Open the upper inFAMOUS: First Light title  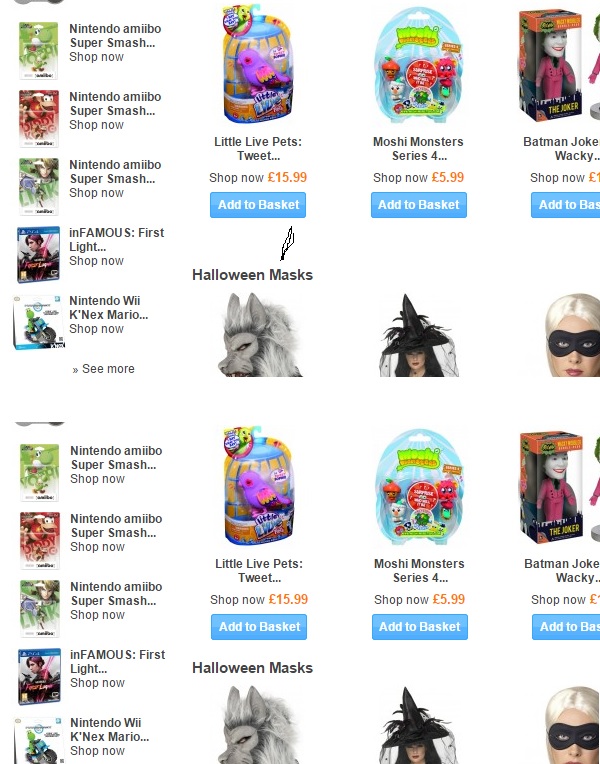click(x=116, y=240)
